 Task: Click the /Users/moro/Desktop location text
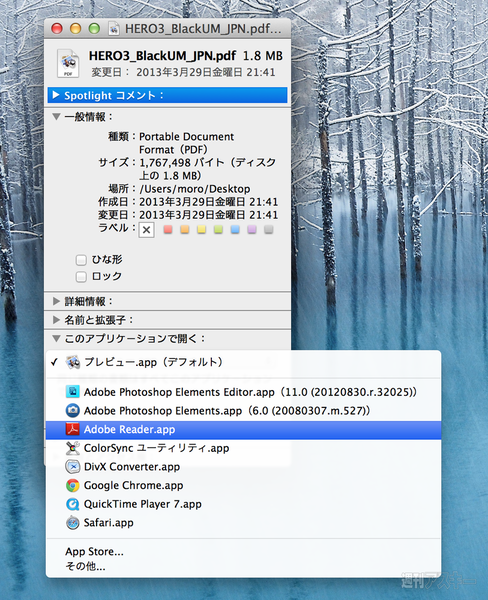click(x=194, y=189)
